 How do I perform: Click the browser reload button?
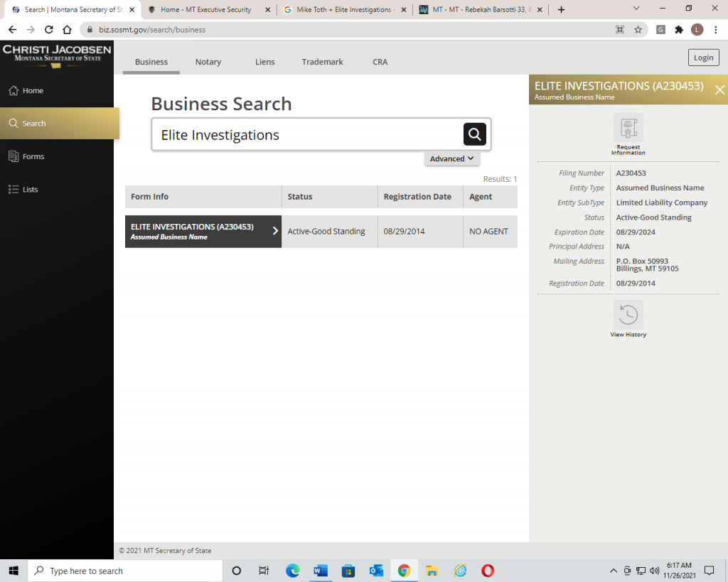click(x=49, y=30)
